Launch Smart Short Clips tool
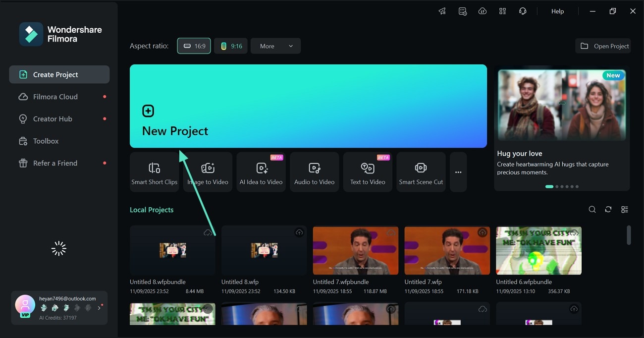 pyautogui.click(x=155, y=172)
